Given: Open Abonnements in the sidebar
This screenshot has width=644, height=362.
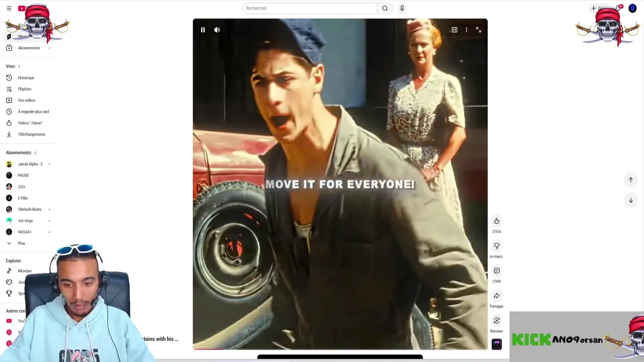Looking at the screenshot, I should 29,48.
